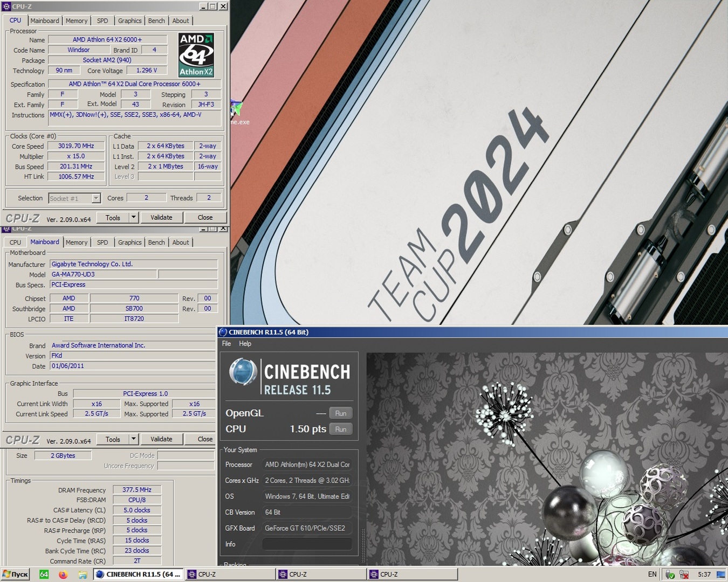Screen dimensions: 728x582
Task: Click the CPU score 1.50 pts in Cinebench
Action: (308, 429)
